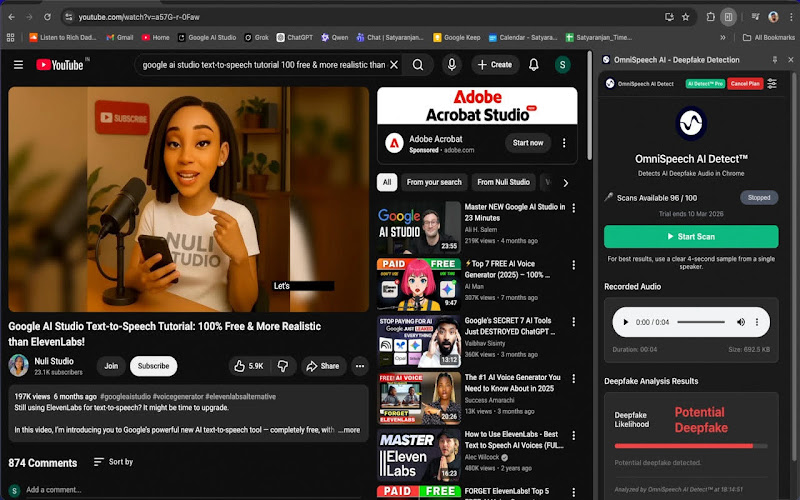Clear the search box with the X icon
Image resolution: width=800 pixels, height=500 pixels.
click(x=394, y=65)
